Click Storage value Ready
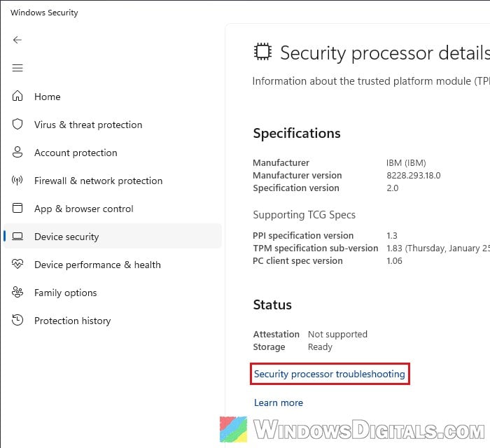Image resolution: width=490 pixels, height=448 pixels. pyautogui.click(x=320, y=347)
